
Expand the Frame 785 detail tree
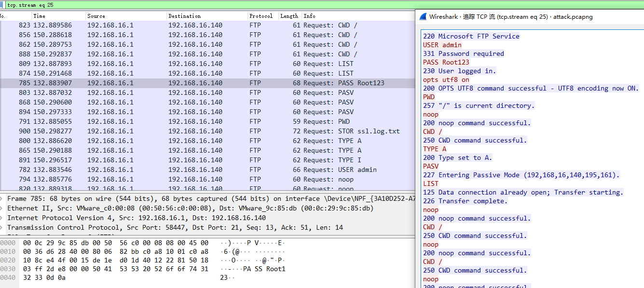tap(2, 198)
